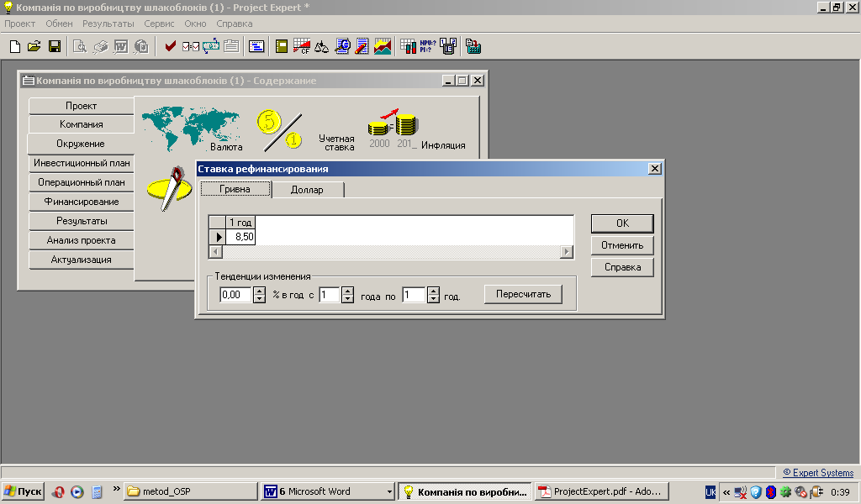The image size is (861, 504).
Task: Click the Пересчитать button
Action: (x=523, y=294)
